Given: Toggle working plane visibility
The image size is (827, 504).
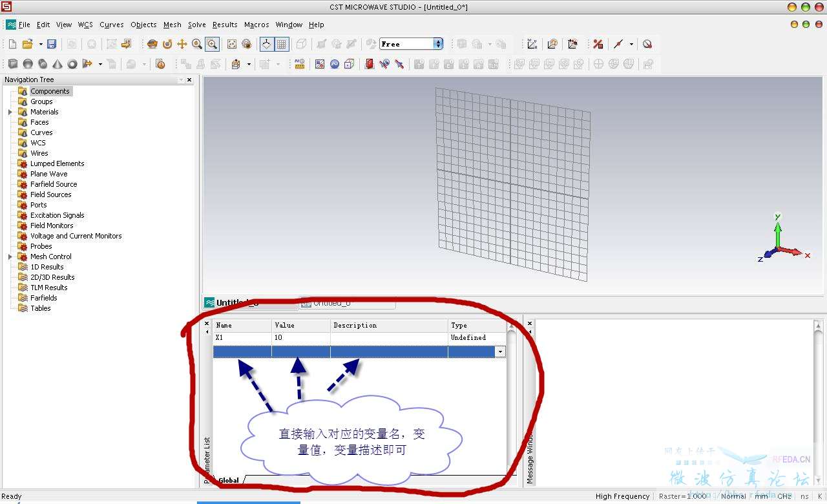Looking at the screenshot, I should pos(266,44).
